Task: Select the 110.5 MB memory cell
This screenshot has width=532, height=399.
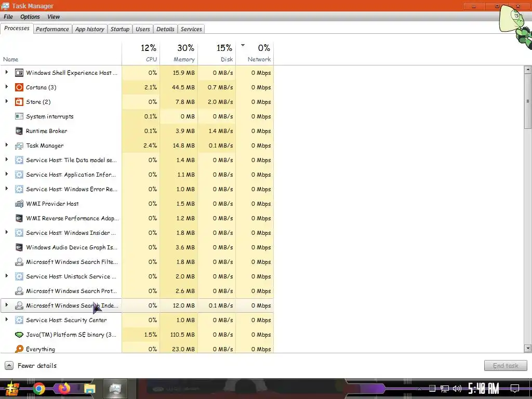Action: click(179, 335)
